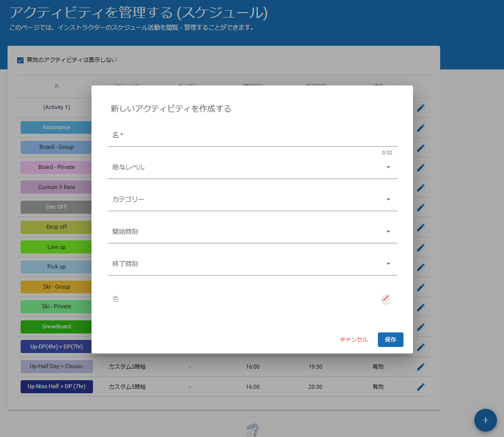Image resolution: width=504 pixels, height=437 pixels.
Task: Click the Assistance activity chip
Action: click(x=56, y=128)
